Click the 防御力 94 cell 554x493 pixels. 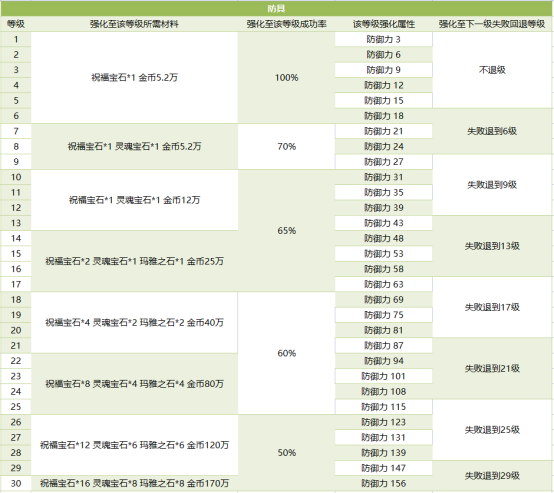coord(384,361)
